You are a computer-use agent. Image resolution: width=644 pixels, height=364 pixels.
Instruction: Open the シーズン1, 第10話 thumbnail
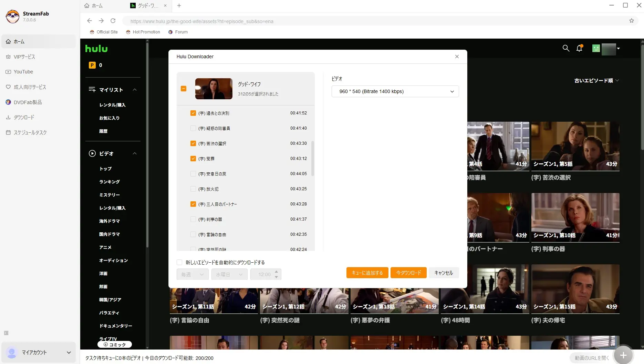[x=575, y=218]
